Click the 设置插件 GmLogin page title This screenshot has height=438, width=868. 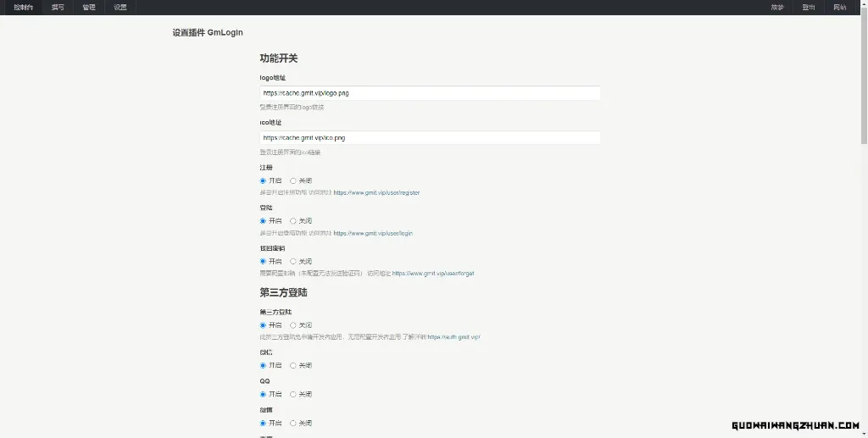point(208,33)
